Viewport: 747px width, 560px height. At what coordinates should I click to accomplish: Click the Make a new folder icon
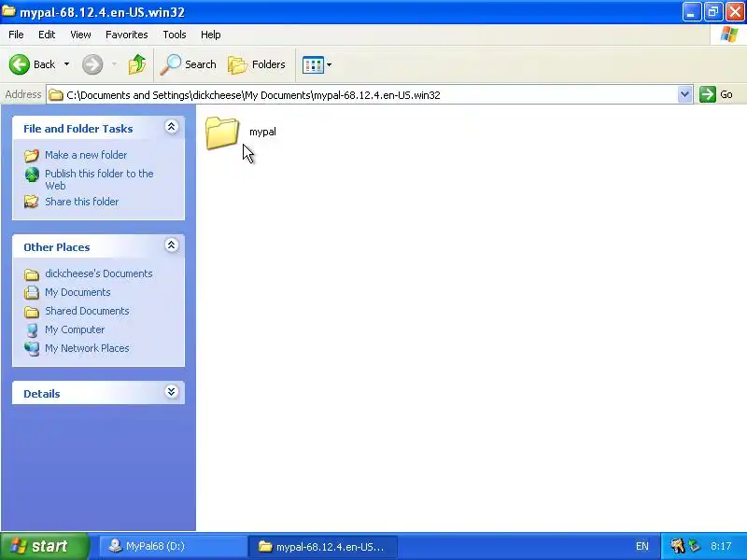pos(32,155)
